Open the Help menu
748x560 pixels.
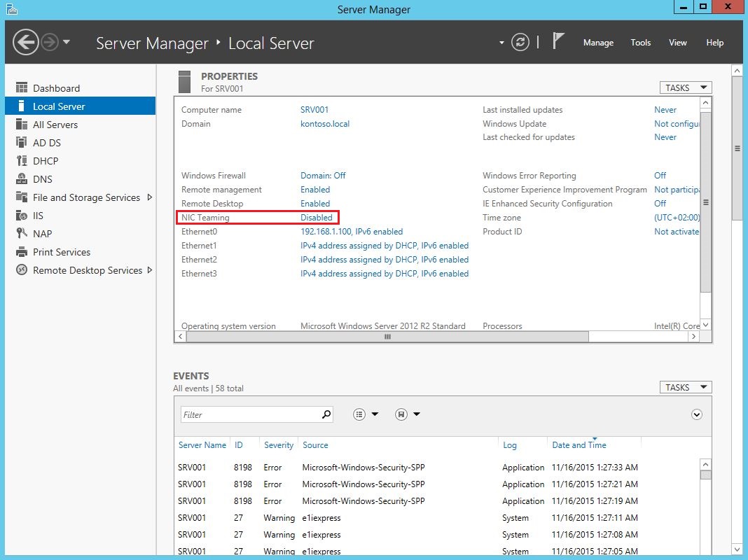pyautogui.click(x=714, y=43)
